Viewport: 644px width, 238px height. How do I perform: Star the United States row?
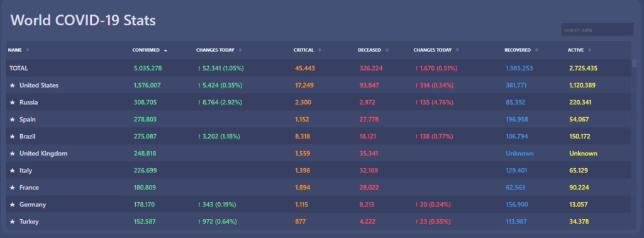(x=13, y=86)
